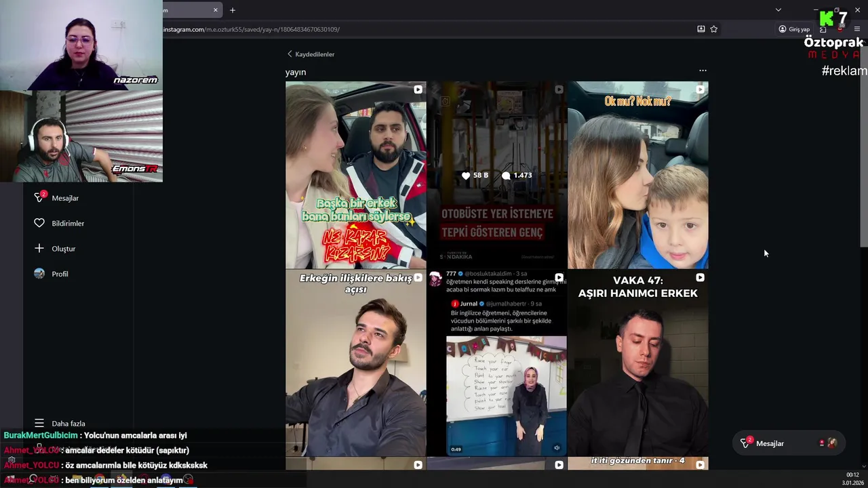The height and width of the screenshot is (488, 868).
Task: Open the reader view icon in address bar
Action: click(x=701, y=29)
